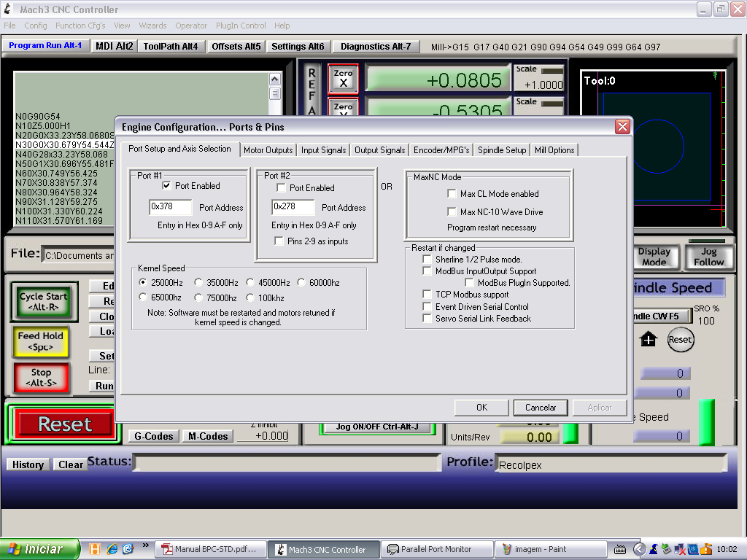Open the Function Cfg's menu

(x=80, y=26)
